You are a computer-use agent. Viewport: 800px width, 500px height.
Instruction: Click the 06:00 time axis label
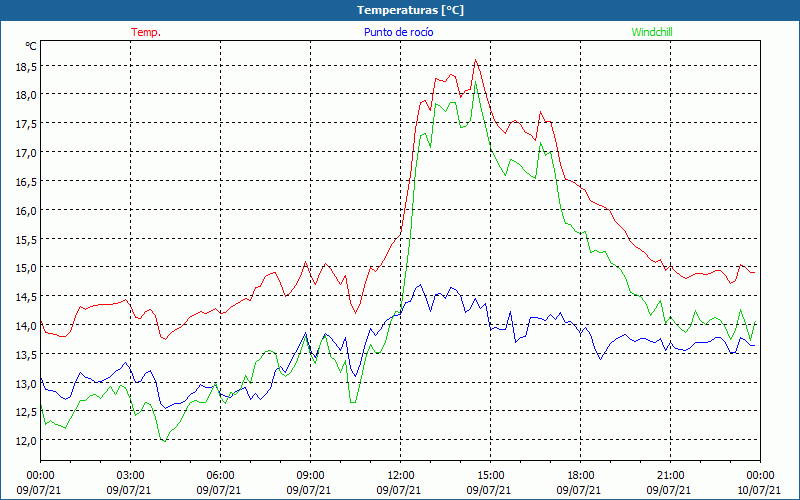point(220,476)
